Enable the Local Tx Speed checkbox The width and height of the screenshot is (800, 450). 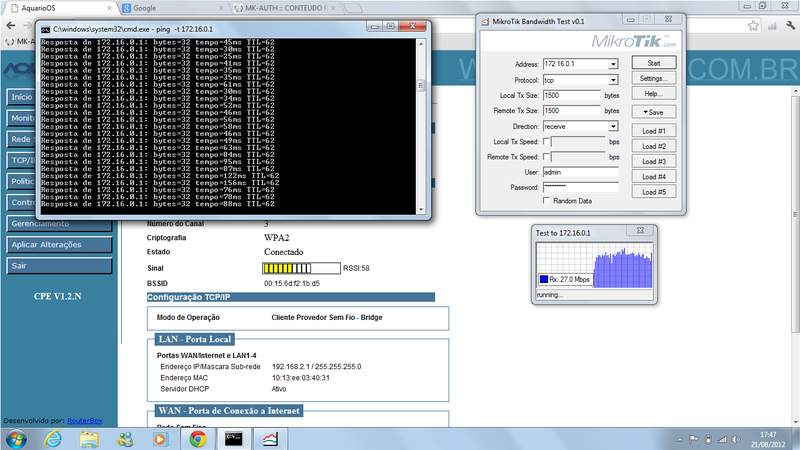(x=546, y=141)
